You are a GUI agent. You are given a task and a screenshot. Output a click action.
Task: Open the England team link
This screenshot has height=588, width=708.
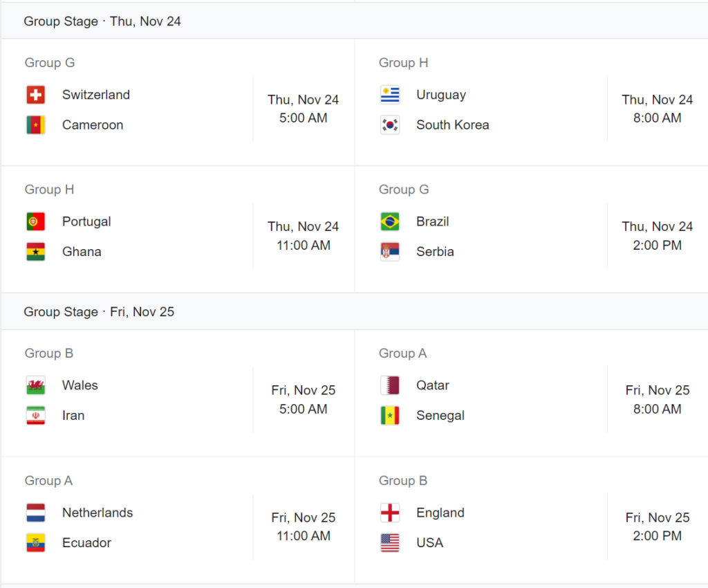click(440, 513)
